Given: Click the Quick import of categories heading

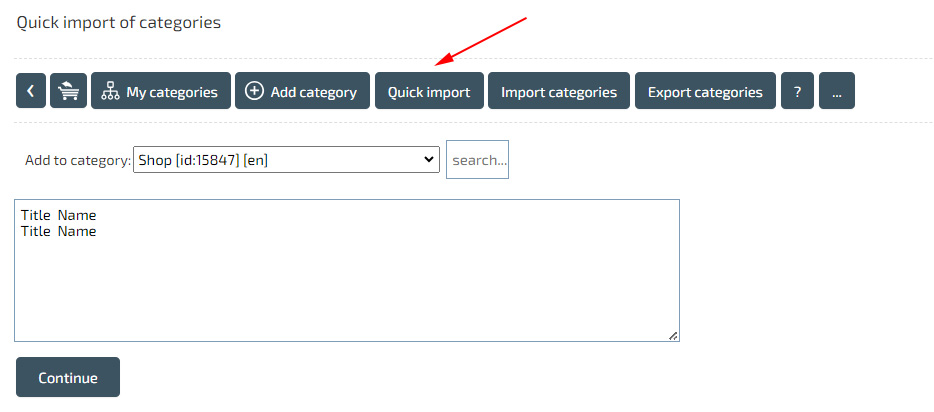Looking at the screenshot, I should [119, 22].
